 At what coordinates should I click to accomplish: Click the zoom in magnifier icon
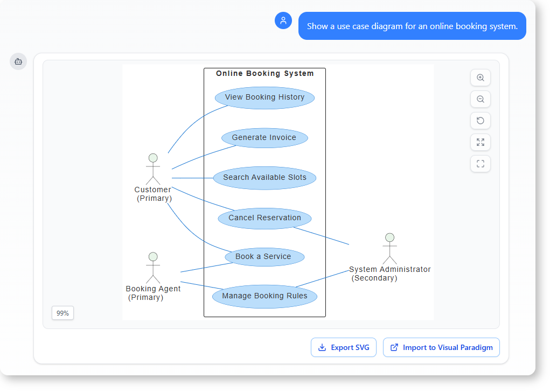(x=480, y=78)
